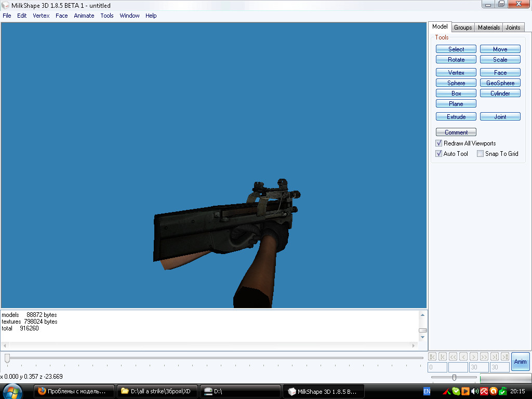The image size is (532, 399).
Task: Jump to the last animation frame
Action: coord(504,356)
